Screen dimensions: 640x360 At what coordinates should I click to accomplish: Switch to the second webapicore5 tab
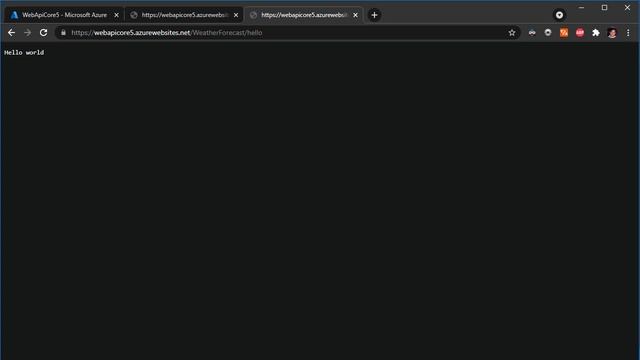pyautogui.click(x=184, y=15)
